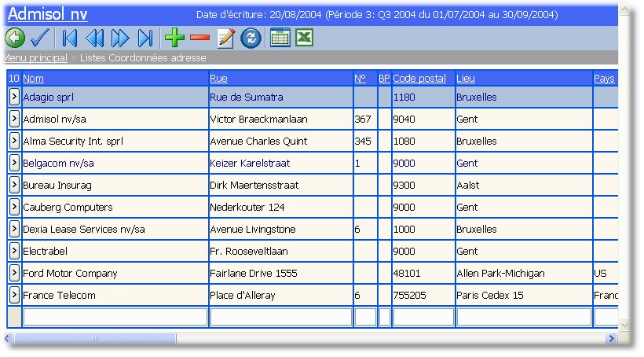Expand the Adagio sprl row arrow
Image resolution: width=644 pixels, height=357 pixels.
(14, 97)
